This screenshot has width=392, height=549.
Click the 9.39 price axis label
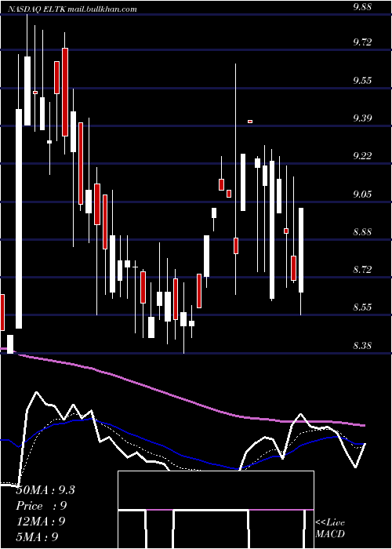click(x=362, y=118)
